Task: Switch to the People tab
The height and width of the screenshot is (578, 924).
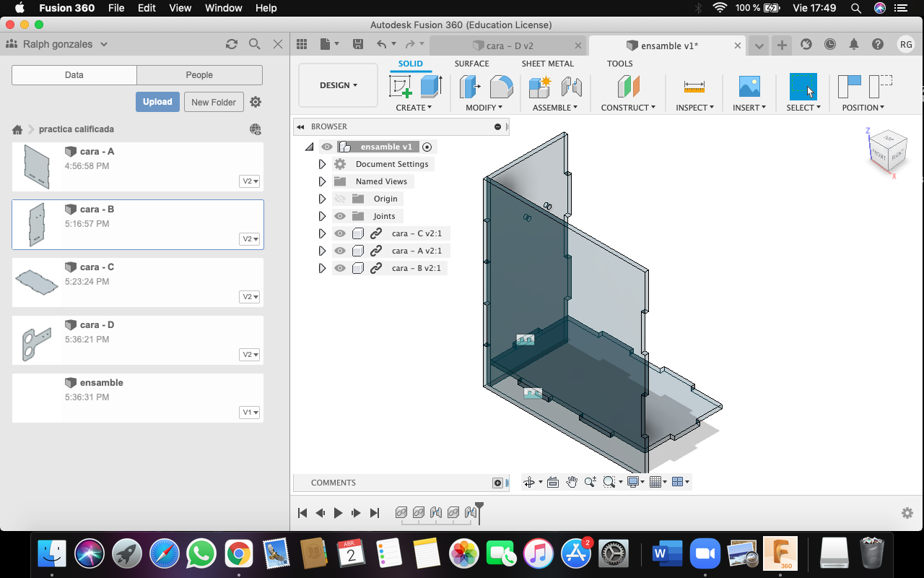Action: tap(199, 75)
